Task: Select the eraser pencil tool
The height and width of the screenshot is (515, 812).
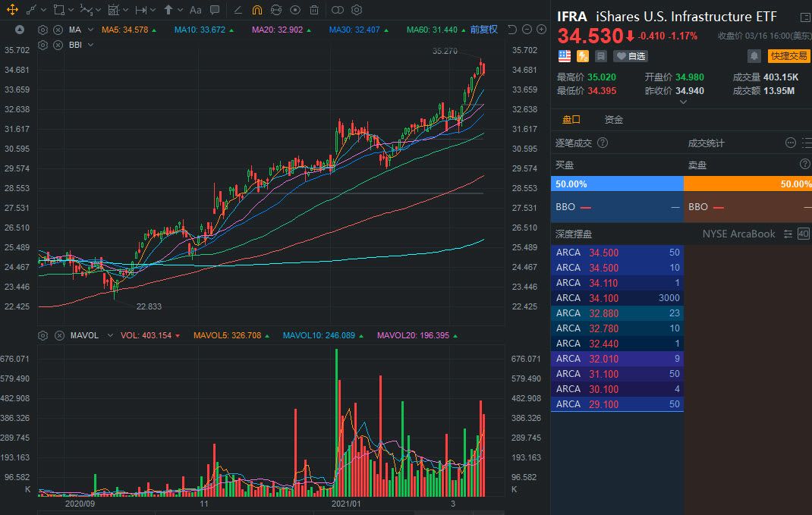Action: [238, 10]
